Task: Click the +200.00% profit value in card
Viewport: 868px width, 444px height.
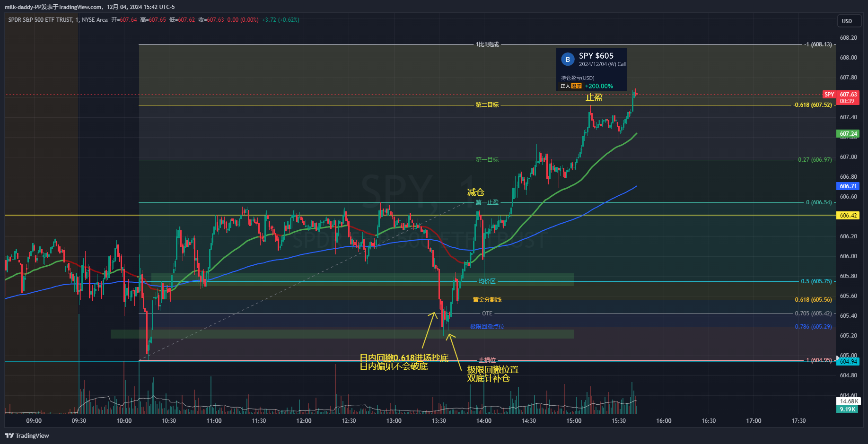Action: [x=599, y=86]
